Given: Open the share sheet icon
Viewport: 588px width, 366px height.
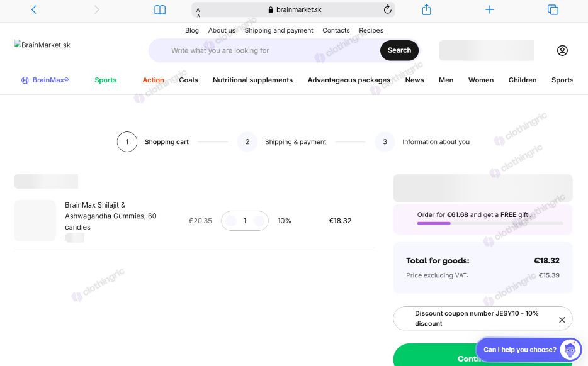Looking at the screenshot, I should click(x=426, y=9).
